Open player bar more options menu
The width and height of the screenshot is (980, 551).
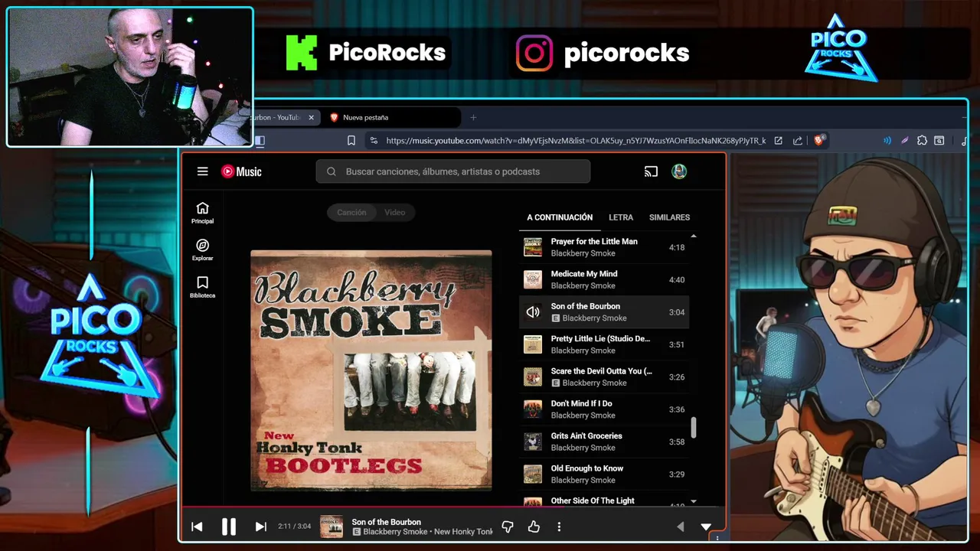[559, 527]
